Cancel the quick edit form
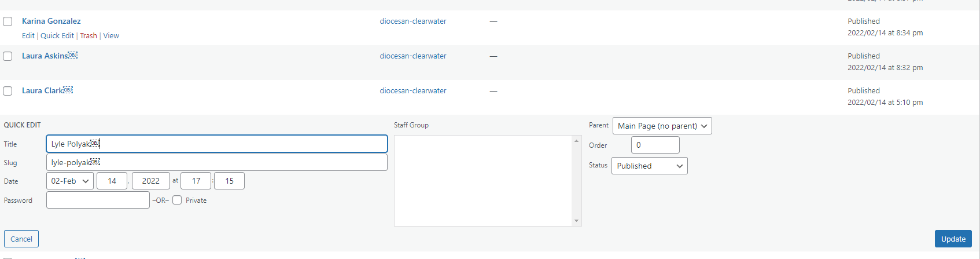The width and height of the screenshot is (980, 259). pyautogui.click(x=21, y=239)
